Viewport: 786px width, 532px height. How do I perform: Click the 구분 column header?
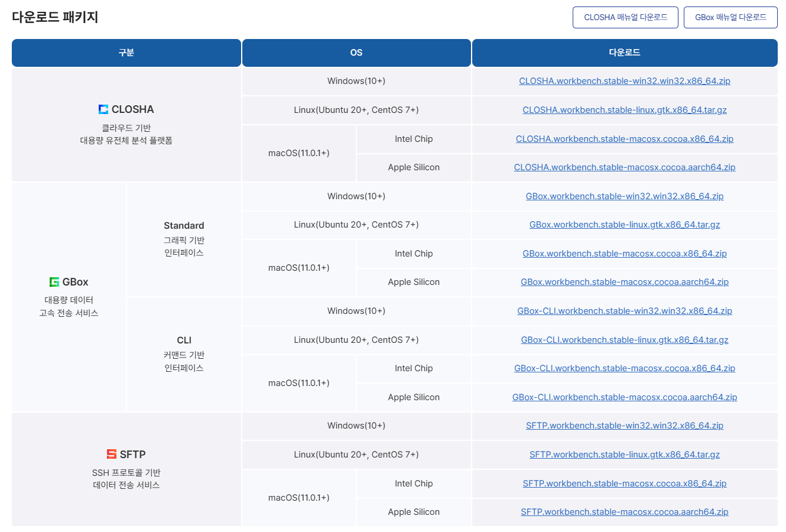(126, 53)
